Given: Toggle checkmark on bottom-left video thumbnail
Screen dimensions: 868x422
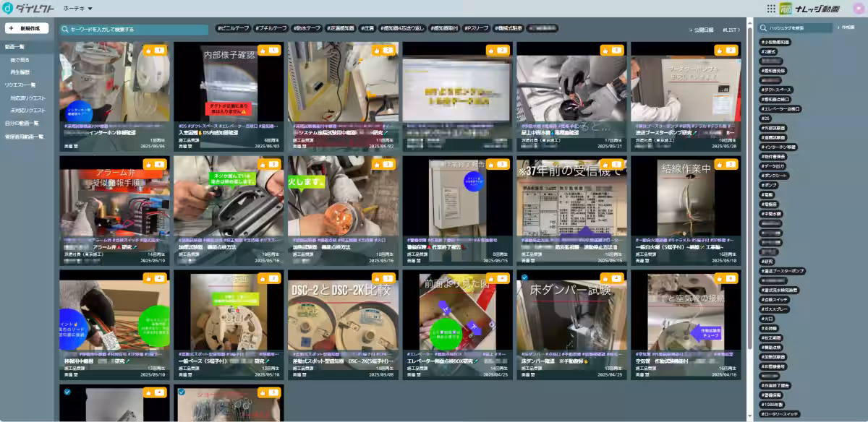Looking at the screenshot, I should tap(67, 391).
